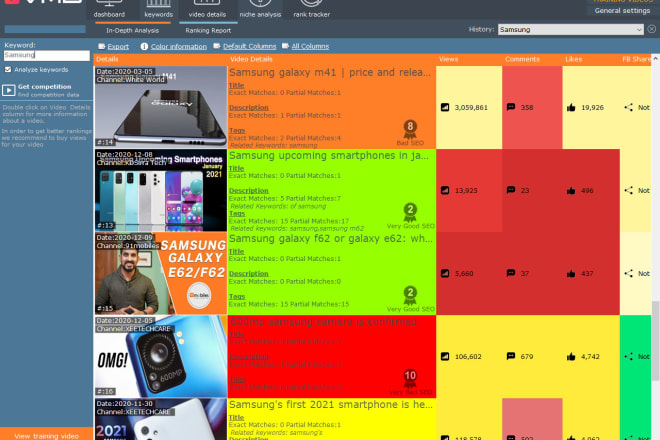The height and width of the screenshot is (440, 660).
Task: Open the Color information link
Action: tap(178, 46)
